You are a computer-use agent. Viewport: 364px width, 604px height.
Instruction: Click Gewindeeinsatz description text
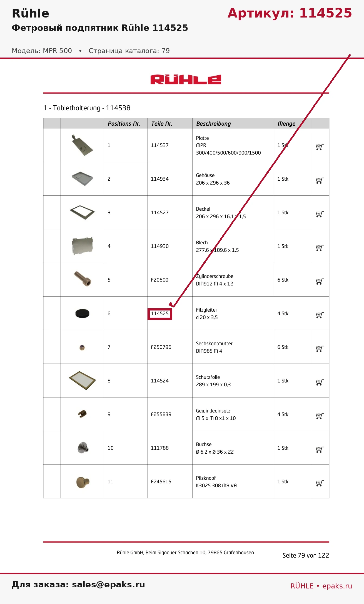(x=216, y=414)
